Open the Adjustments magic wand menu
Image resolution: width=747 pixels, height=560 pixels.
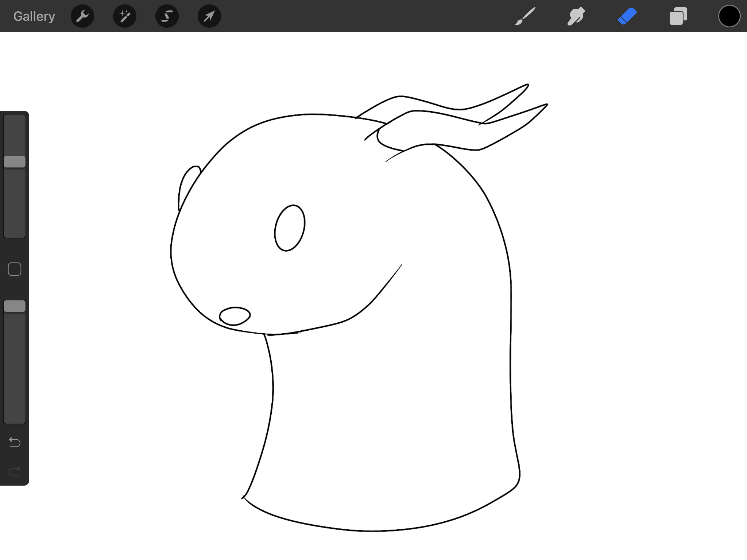[125, 16]
